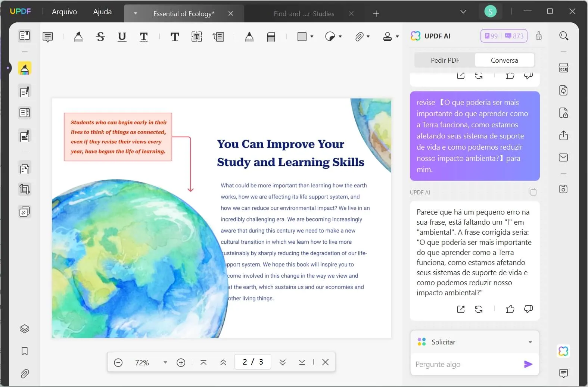Open the zoom level dropdown
The image size is (588, 387).
pyautogui.click(x=165, y=362)
